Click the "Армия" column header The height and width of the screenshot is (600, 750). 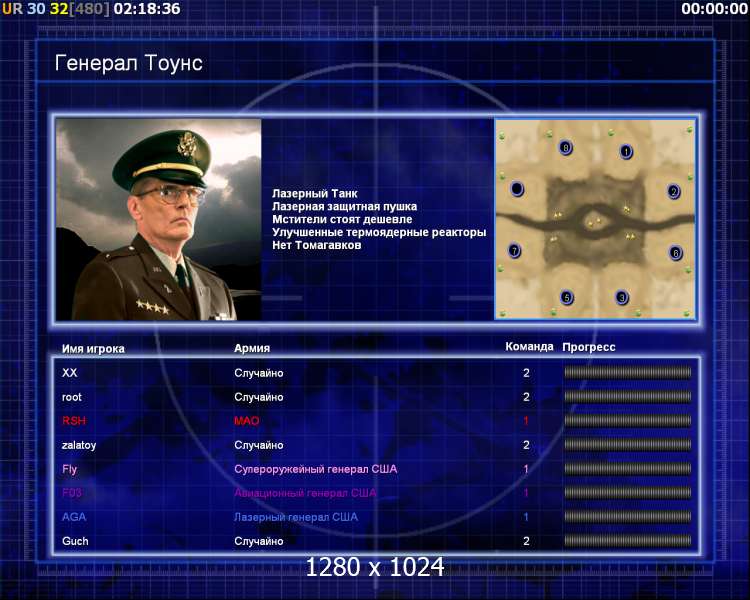(252, 348)
